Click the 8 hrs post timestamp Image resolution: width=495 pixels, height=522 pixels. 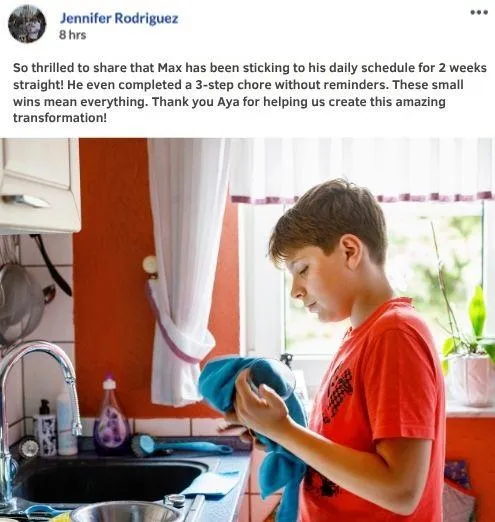[73, 35]
